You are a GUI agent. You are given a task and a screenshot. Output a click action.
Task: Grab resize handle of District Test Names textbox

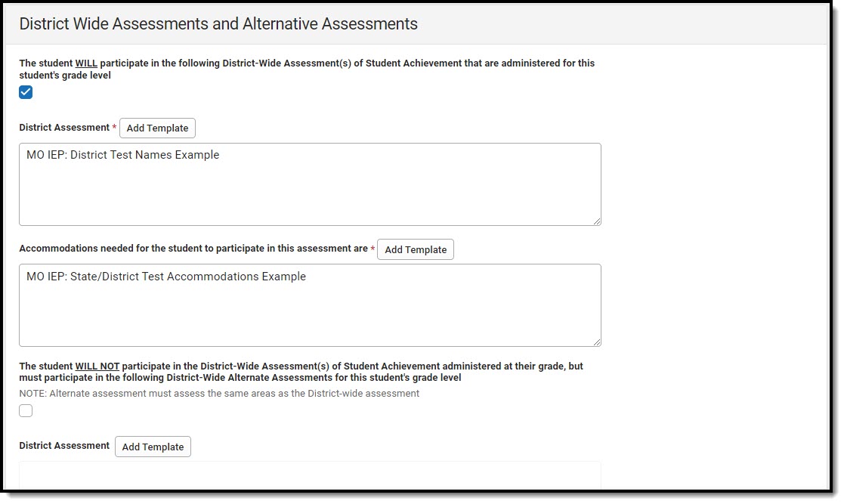[597, 221]
